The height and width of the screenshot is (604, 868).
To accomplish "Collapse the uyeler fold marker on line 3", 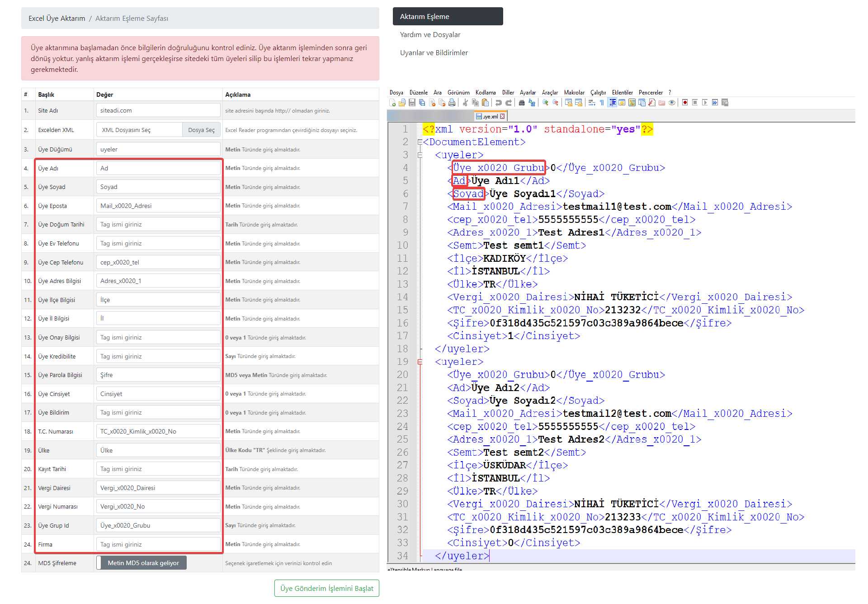I will [420, 155].
